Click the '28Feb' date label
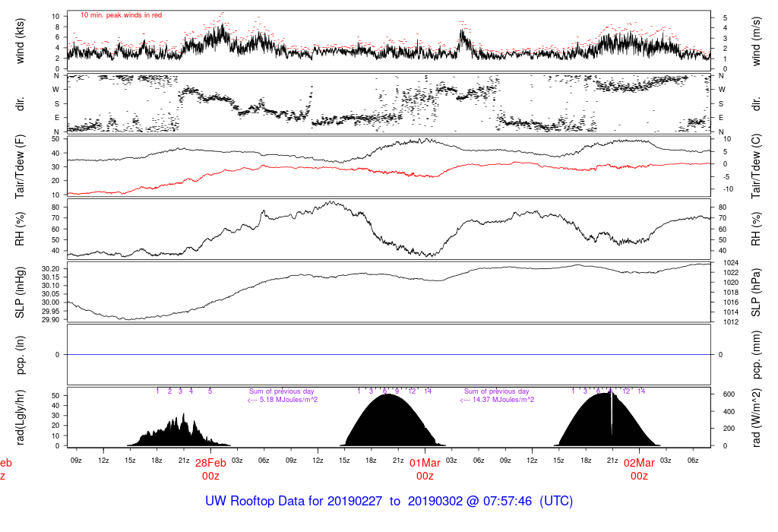Screen dimensions: 778x532 [210, 463]
